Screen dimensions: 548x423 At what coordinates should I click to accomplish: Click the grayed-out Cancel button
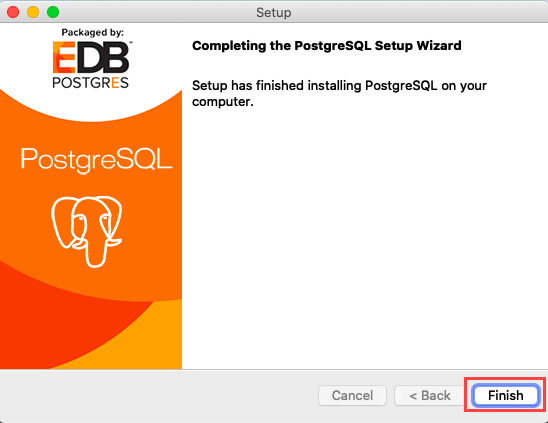pos(352,395)
